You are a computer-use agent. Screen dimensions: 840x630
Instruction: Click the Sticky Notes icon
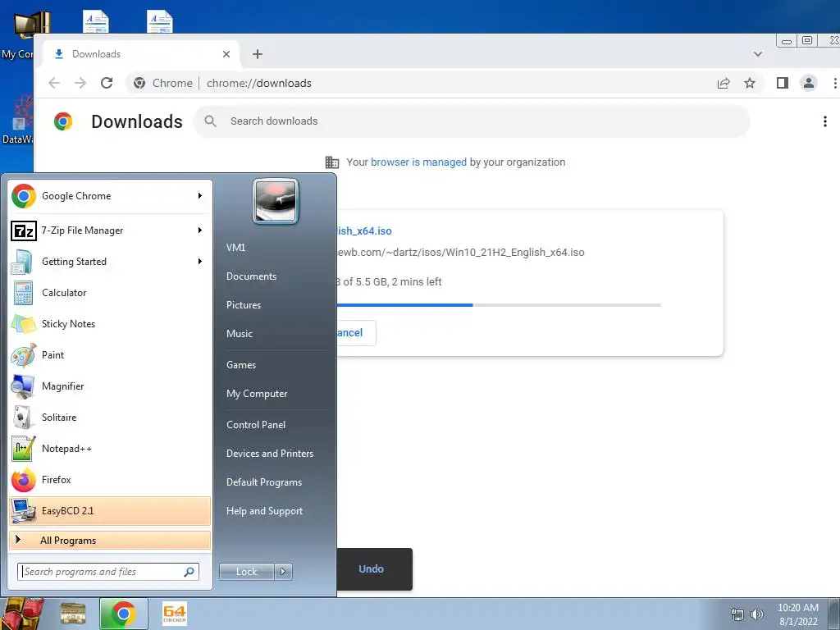23,324
